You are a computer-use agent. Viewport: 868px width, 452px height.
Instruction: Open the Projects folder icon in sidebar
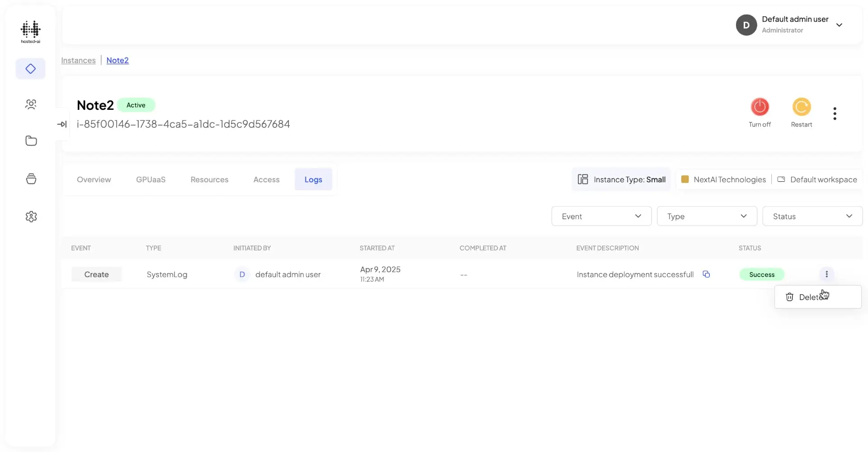30,141
